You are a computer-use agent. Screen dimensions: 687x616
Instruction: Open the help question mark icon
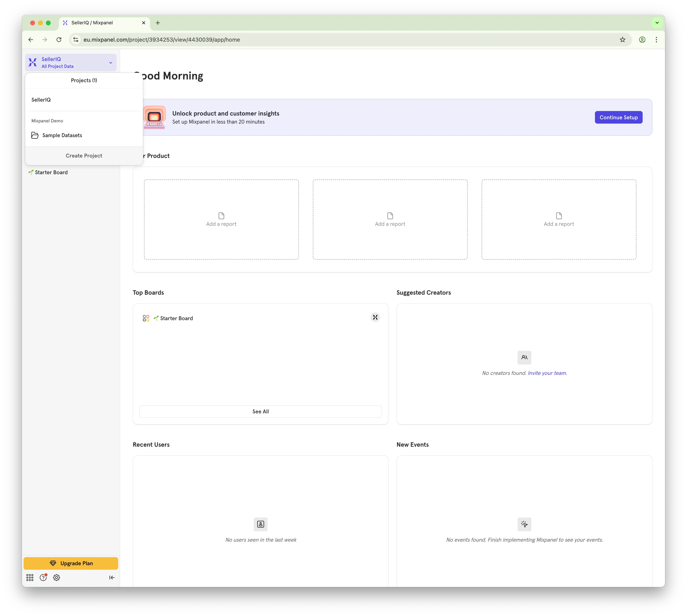tap(43, 577)
